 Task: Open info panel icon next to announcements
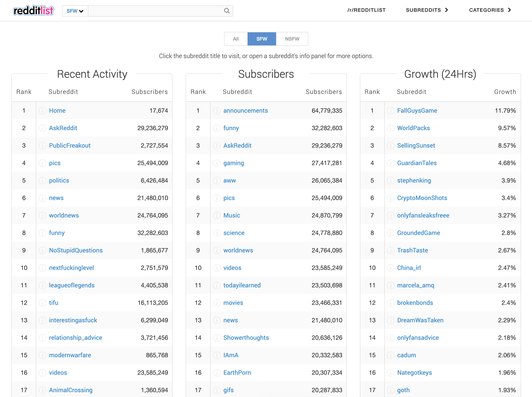point(217,110)
